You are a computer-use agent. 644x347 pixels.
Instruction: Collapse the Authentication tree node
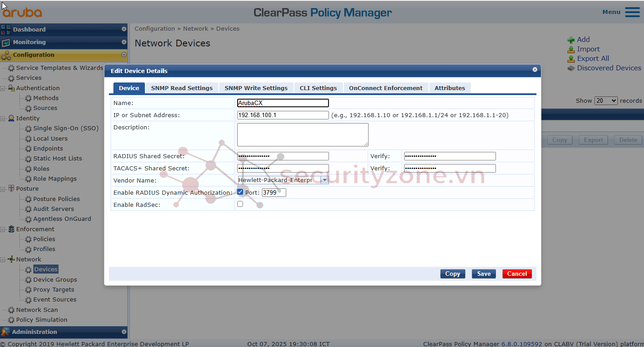[x=3, y=88]
